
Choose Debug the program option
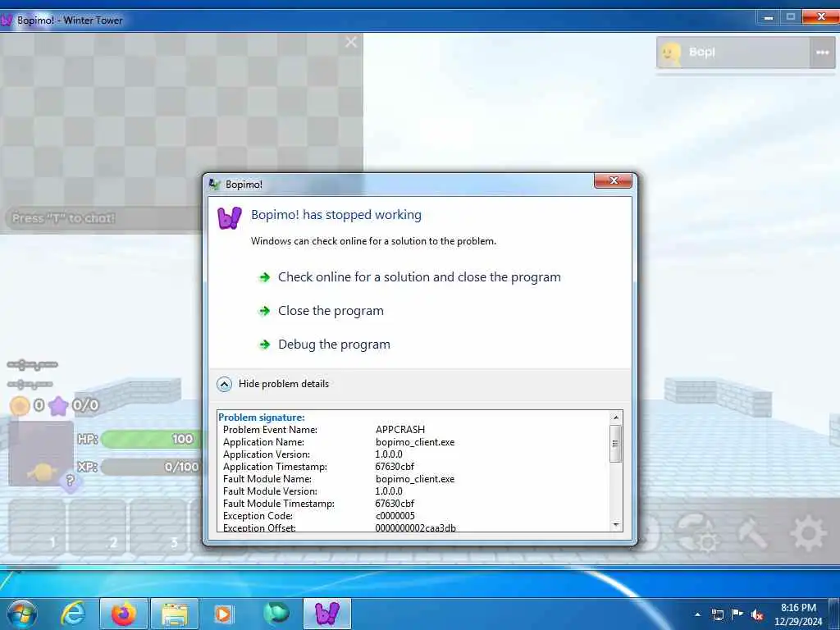click(x=334, y=345)
